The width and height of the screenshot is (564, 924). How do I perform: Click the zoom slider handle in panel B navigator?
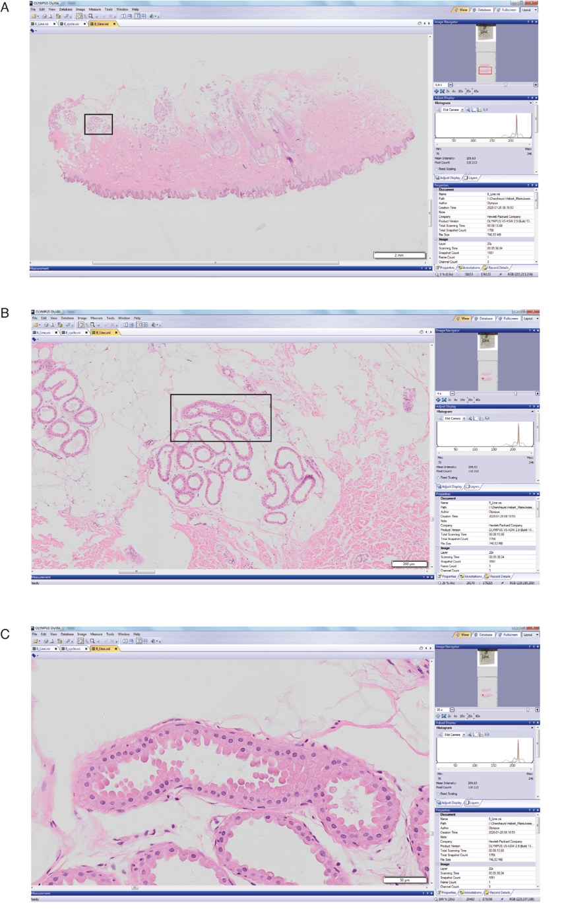tap(515, 393)
